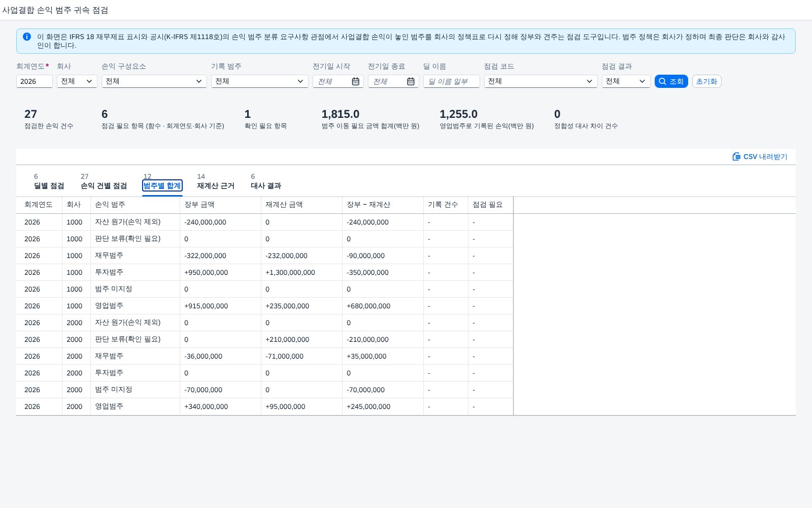Click the -36,000,000 cell

tap(220, 356)
